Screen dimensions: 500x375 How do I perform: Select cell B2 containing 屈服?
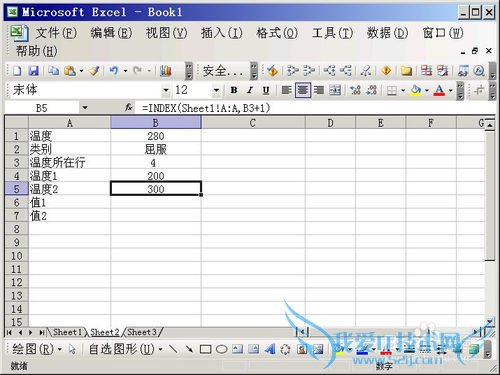(156, 149)
